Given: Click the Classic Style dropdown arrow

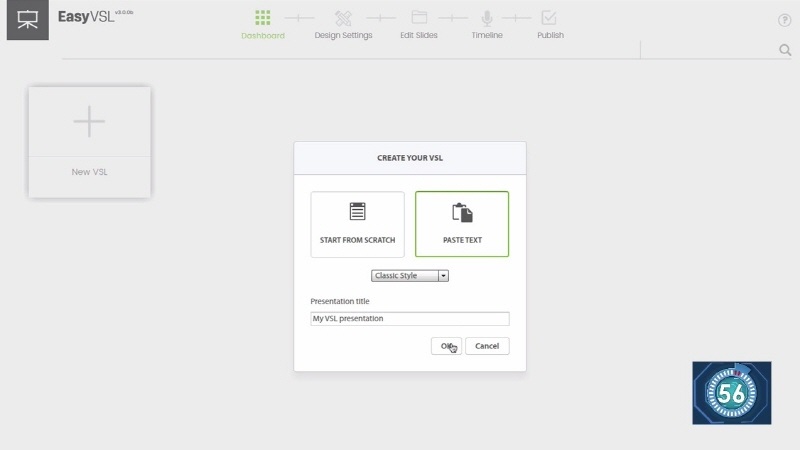Looking at the screenshot, I should (443, 276).
